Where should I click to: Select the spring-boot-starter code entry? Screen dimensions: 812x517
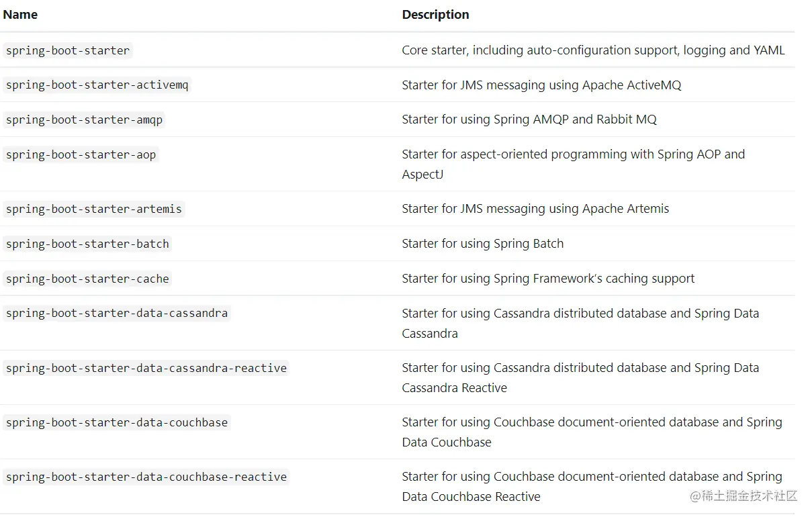pos(67,50)
